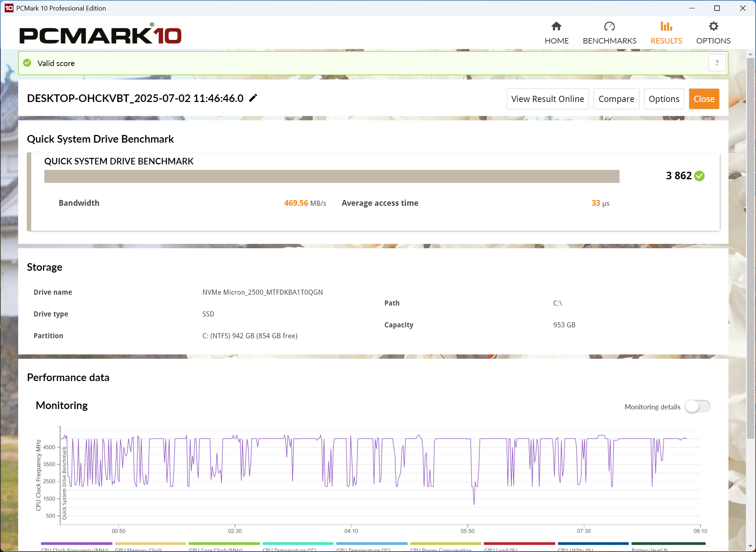Image resolution: width=756 pixels, height=552 pixels.
Task: Enable the Monitoring details toggle
Action: coord(697,406)
